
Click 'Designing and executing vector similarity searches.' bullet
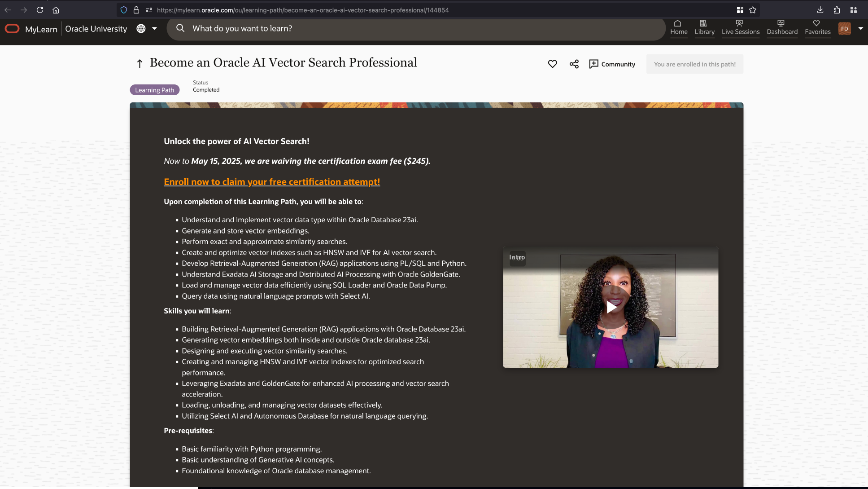[265, 351]
